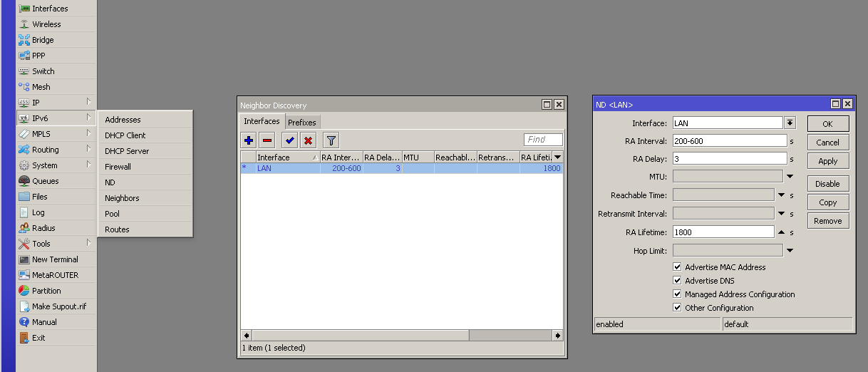Image resolution: width=868 pixels, height=372 pixels.
Task: Click the Remove button
Action: [827, 221]
